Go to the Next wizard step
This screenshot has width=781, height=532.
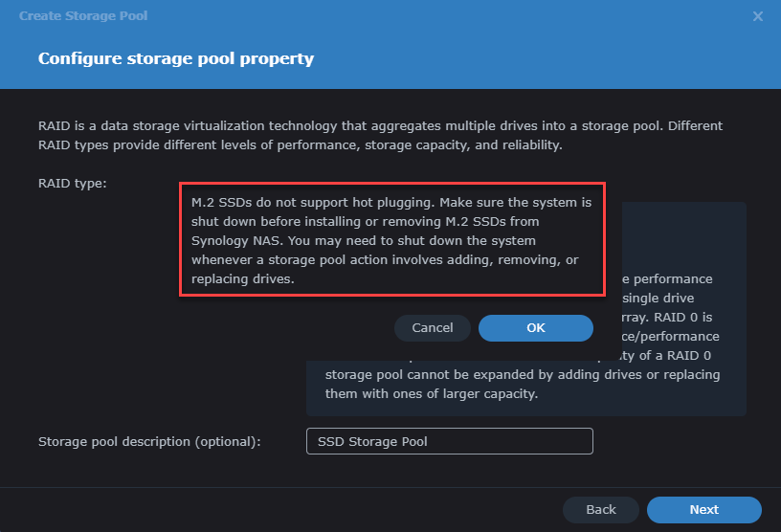(703, 510)
